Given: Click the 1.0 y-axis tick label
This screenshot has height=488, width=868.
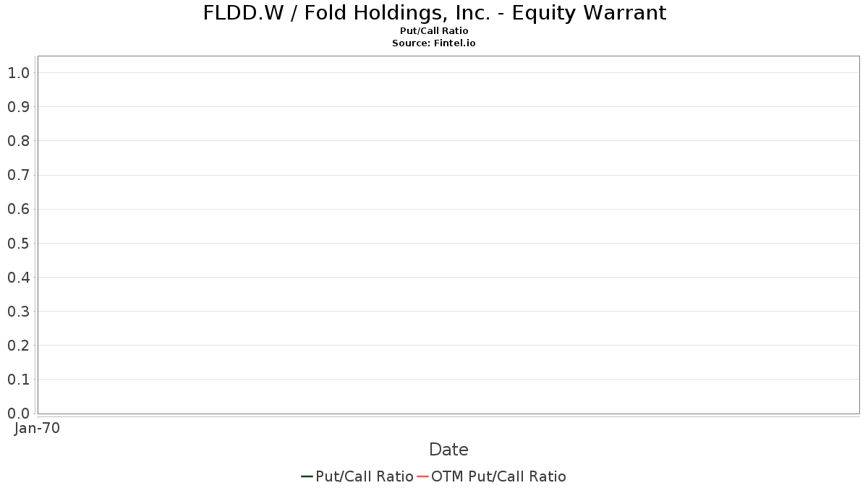Looking at the screenshot, I should (18, 73).
